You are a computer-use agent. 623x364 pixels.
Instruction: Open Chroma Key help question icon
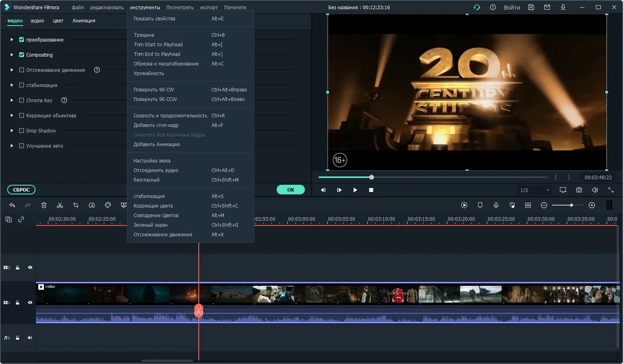click(x=64, y=100)
